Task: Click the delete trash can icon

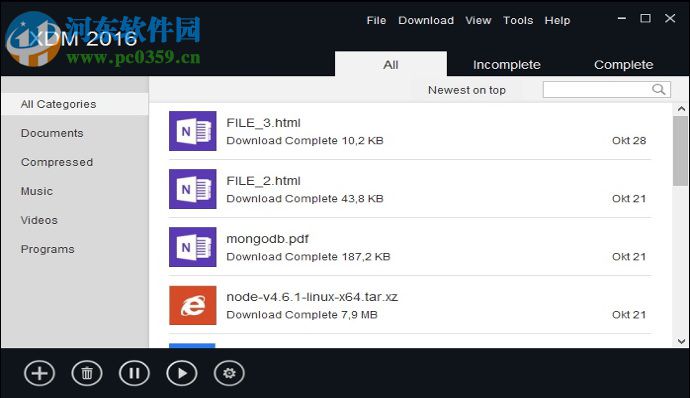Action: point(87,373)
